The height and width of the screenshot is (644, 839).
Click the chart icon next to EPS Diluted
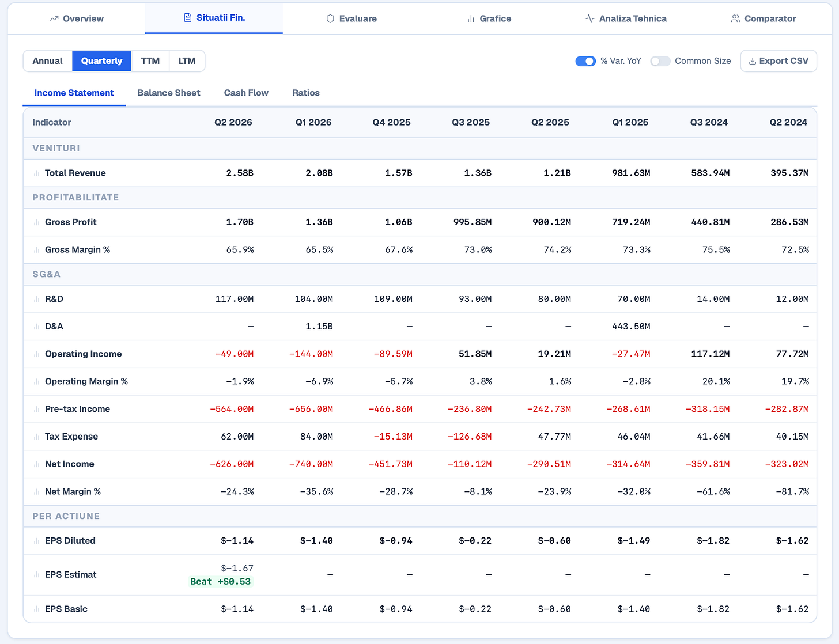click(x=37, y=541)
